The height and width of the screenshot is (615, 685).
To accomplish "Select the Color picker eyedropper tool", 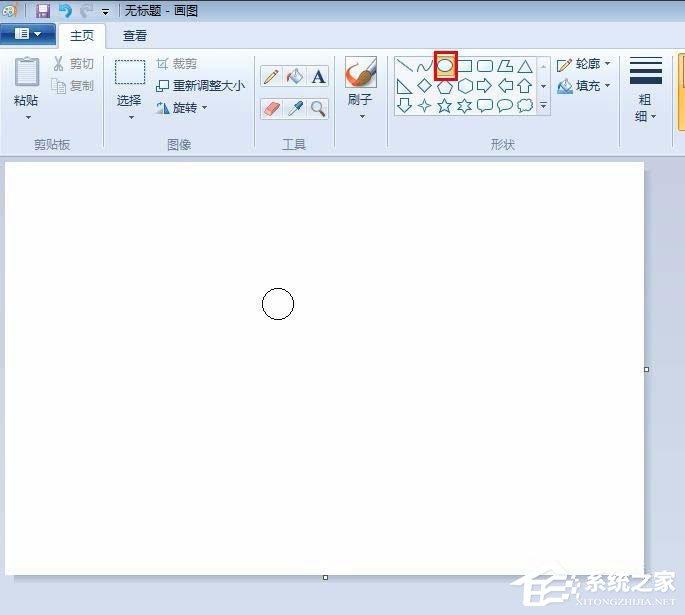I will click(x=294, y=108).
